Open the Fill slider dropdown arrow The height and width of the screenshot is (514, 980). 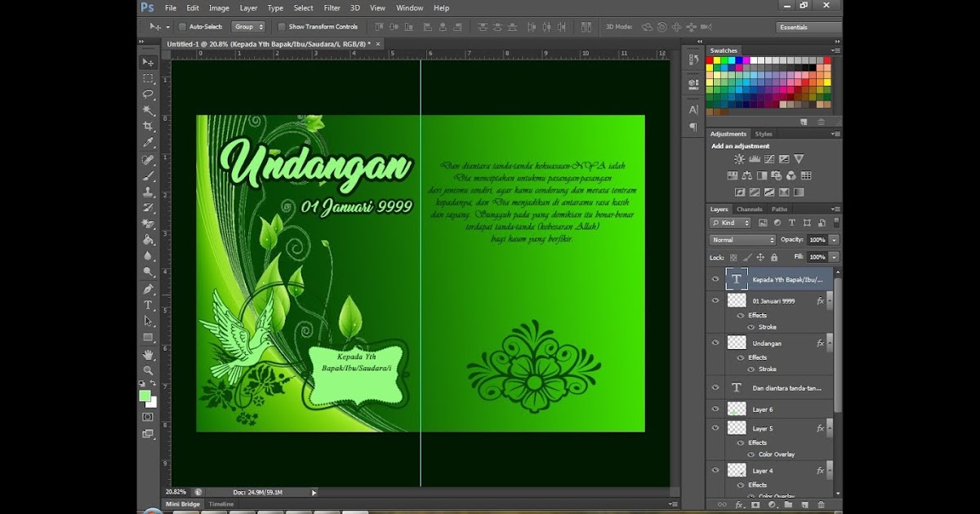[834, 257]
